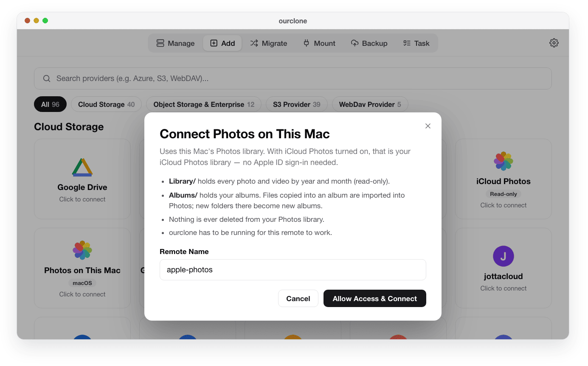
Task: Click the bold Albums/ bullet text
Action: [183, 195]
